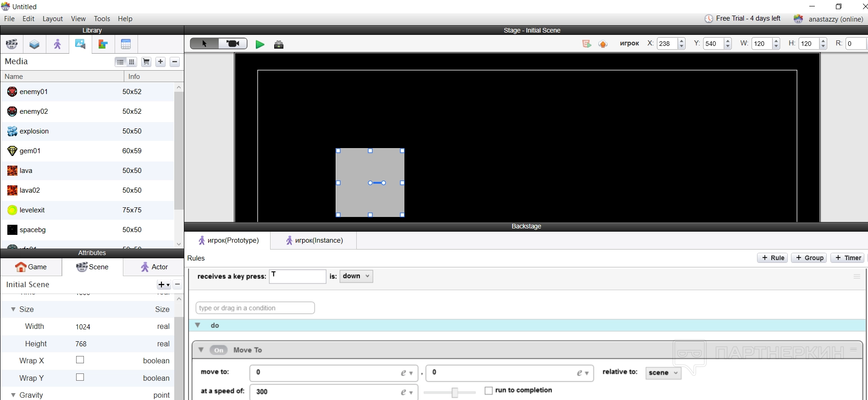
Task: Click the + Timer button
Action: point(848,258)
